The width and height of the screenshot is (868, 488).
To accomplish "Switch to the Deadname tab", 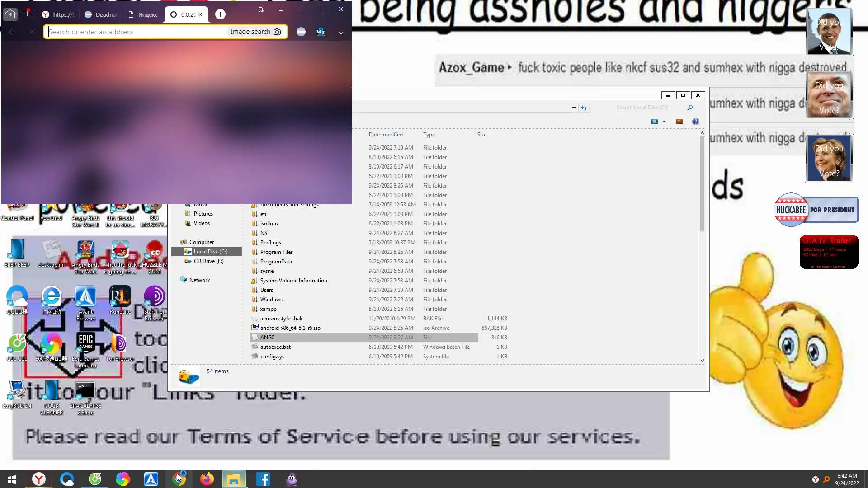I will [x=101, y=14].
